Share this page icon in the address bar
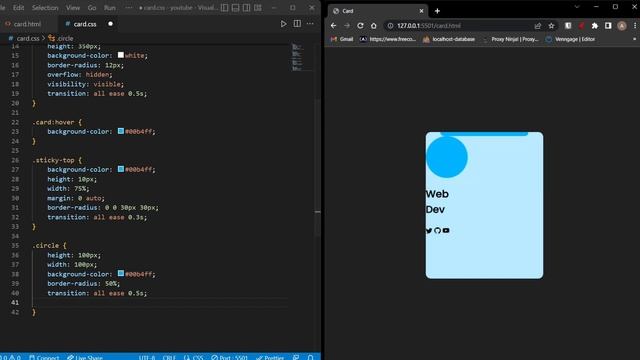This screenshot has width=640, height=360. coord(538,25)
